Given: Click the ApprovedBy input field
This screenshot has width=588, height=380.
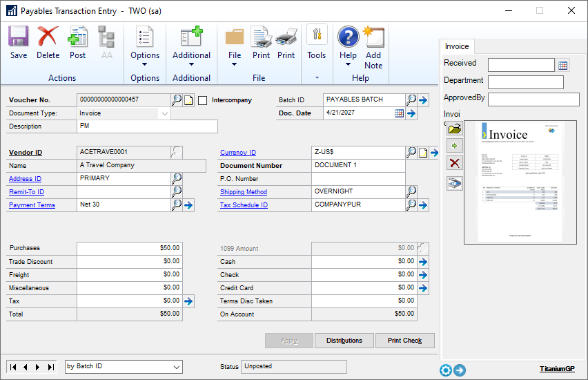Looking at the screenshot, I should point(533,99).
